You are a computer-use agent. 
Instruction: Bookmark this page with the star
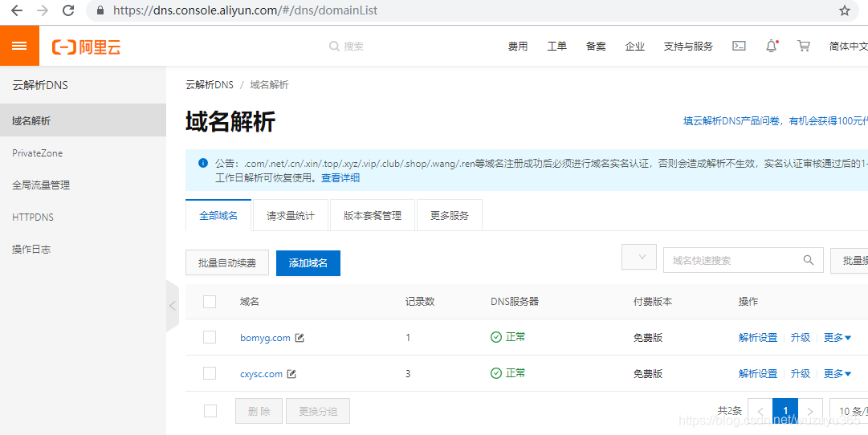click(x=844, y=10)
